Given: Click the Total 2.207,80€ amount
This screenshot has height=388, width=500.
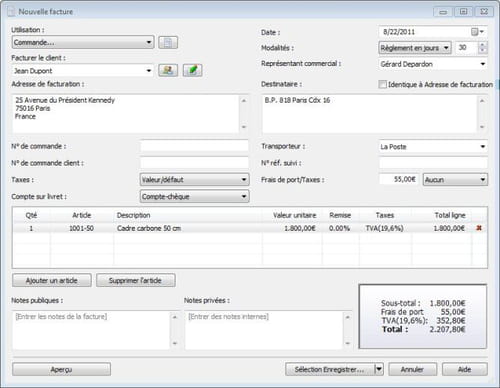Looking at the screenshot, I should (447, 330).
